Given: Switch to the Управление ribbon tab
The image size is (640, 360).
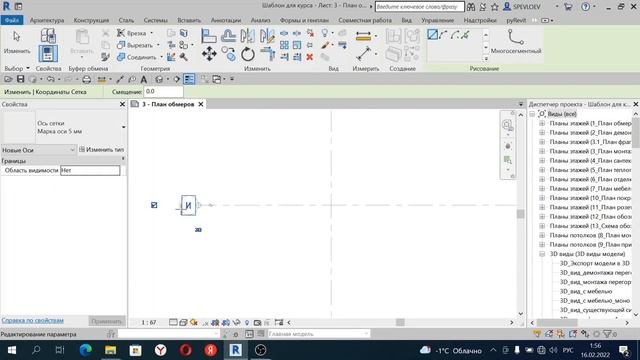Looking at the screenshot, I should 438,20.
